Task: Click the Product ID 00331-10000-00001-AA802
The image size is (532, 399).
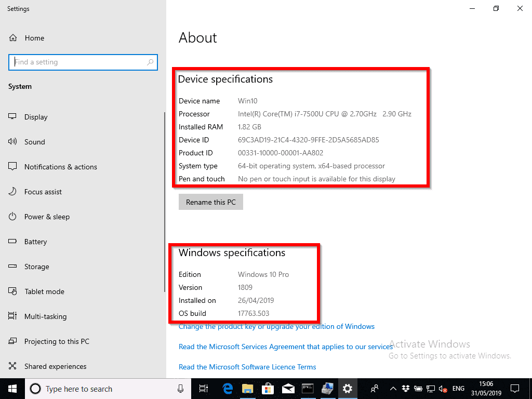Action: coord(281,153)
